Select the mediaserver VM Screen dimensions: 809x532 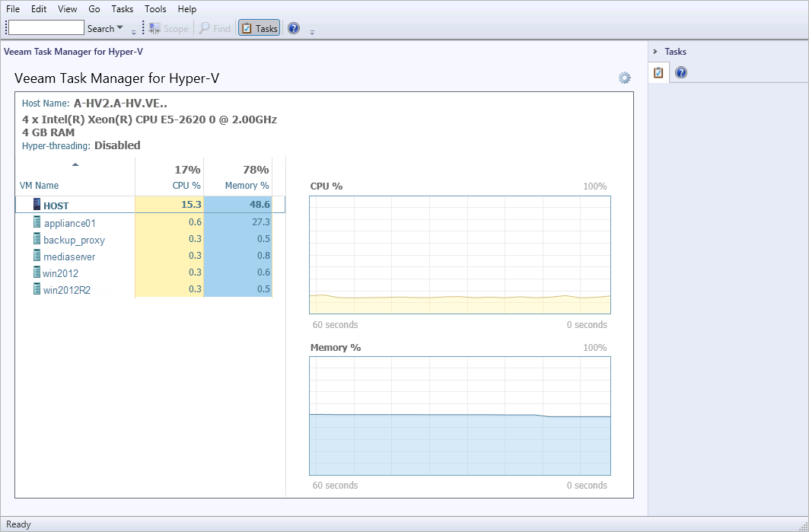click(x=69, y=256)
